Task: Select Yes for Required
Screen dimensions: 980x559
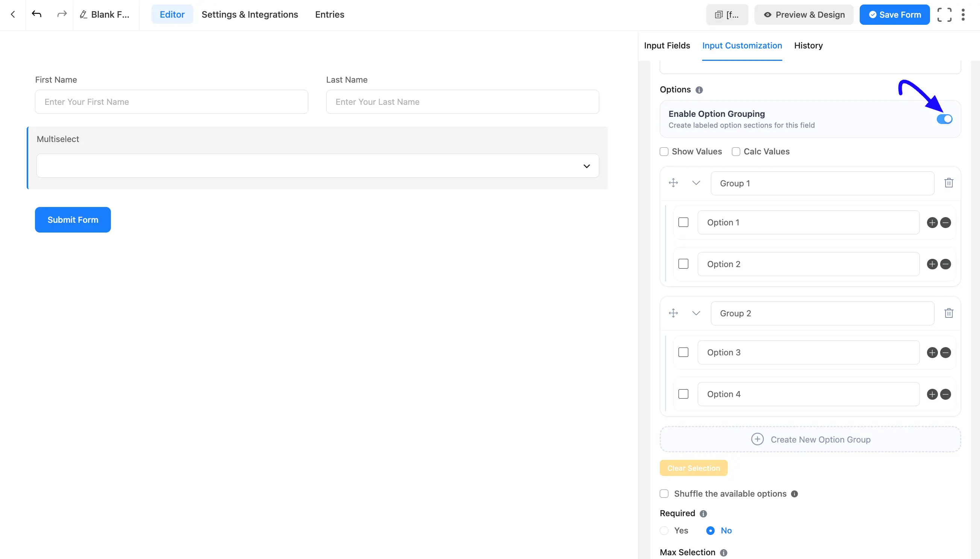Action: point(664,530)
